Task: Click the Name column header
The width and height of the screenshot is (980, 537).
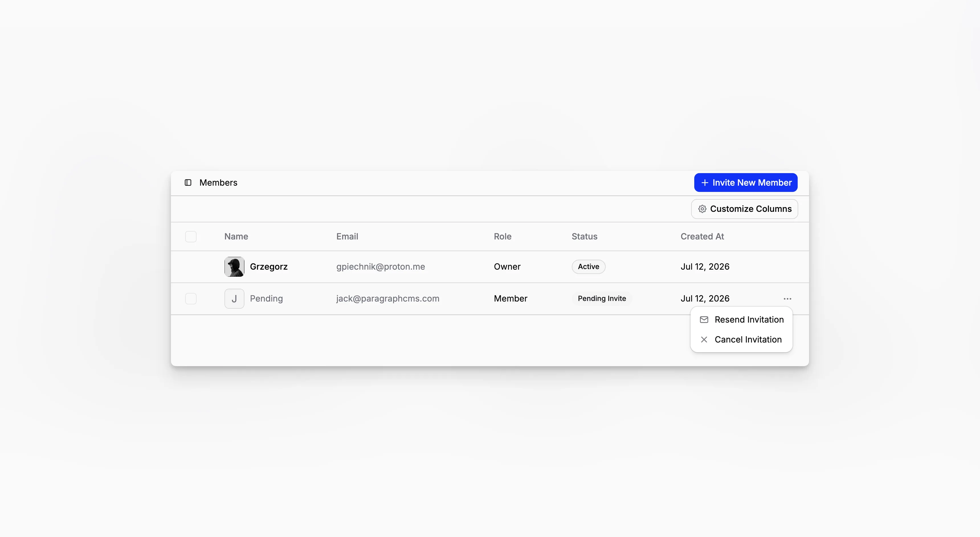Action: [x=236, y=237]
